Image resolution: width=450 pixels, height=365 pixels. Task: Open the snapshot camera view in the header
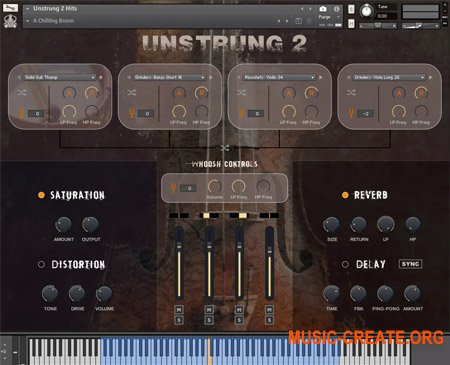click(323, 9)
